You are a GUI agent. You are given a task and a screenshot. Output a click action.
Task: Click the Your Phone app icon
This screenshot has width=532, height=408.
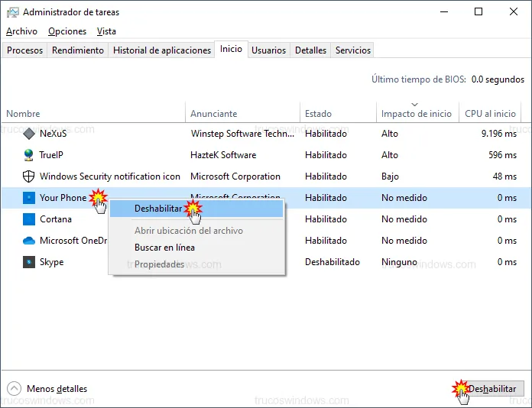point(29,198)
